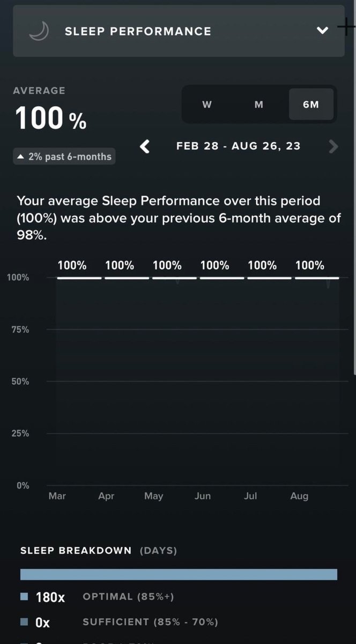Click the plus icon at top right
Viewport: 356px width, 644px height.
[x=346, y=27]
